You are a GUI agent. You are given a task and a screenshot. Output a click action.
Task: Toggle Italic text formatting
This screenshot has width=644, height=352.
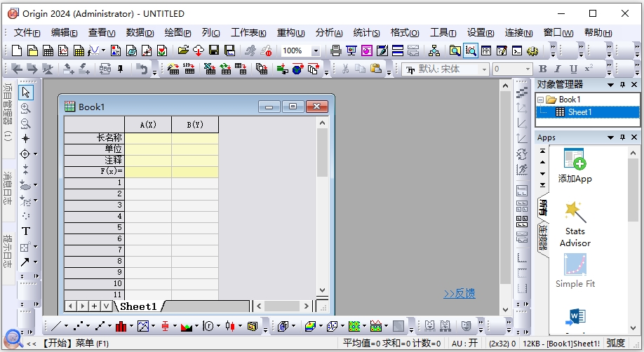[x=558, y=69]
